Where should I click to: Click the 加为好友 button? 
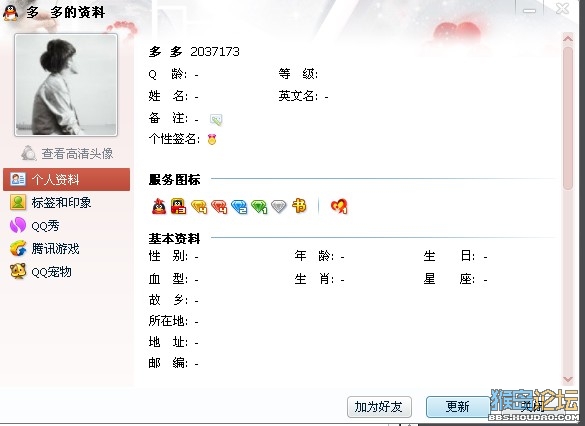tap(379, 407)
